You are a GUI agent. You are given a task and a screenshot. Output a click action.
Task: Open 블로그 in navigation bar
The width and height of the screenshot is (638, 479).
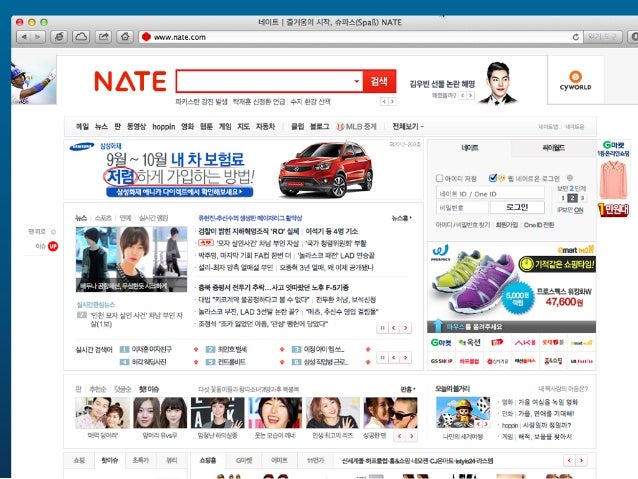[x=320, y=127]
